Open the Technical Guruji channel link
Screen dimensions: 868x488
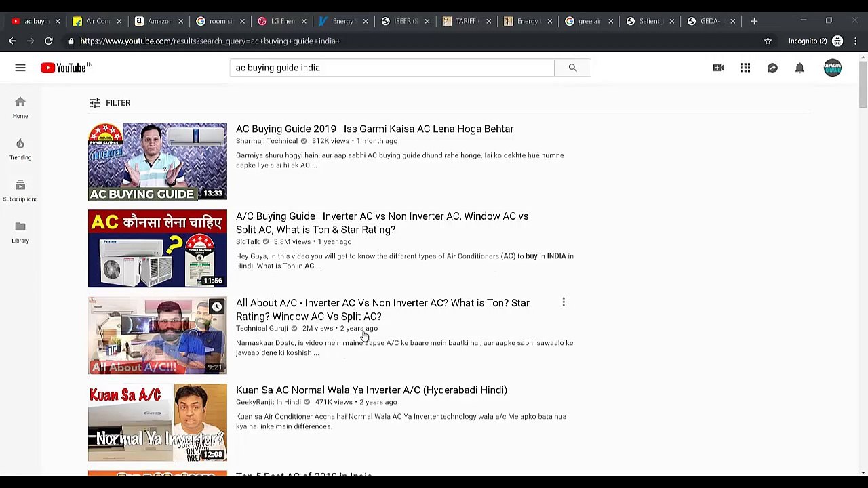click(262, 329)
